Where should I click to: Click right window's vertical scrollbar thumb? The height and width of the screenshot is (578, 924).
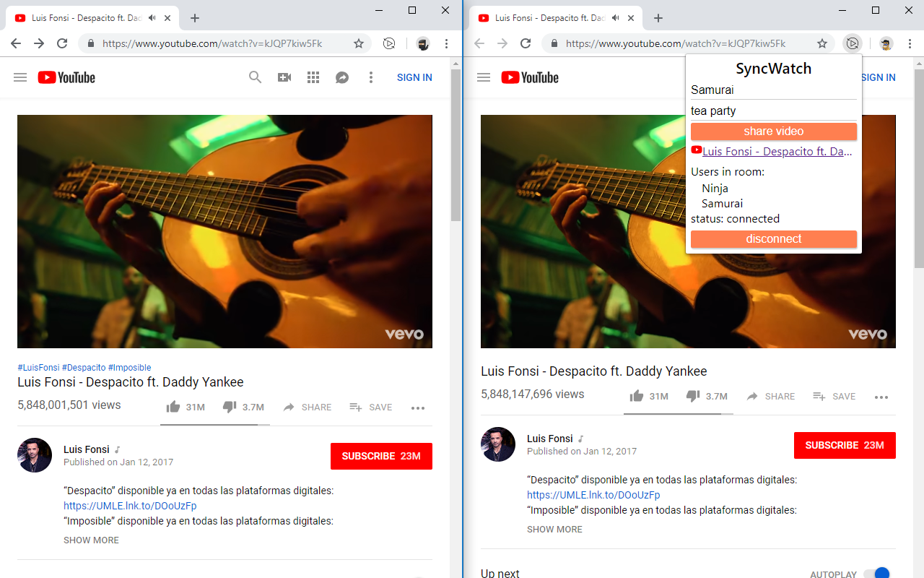pos(919,168)
